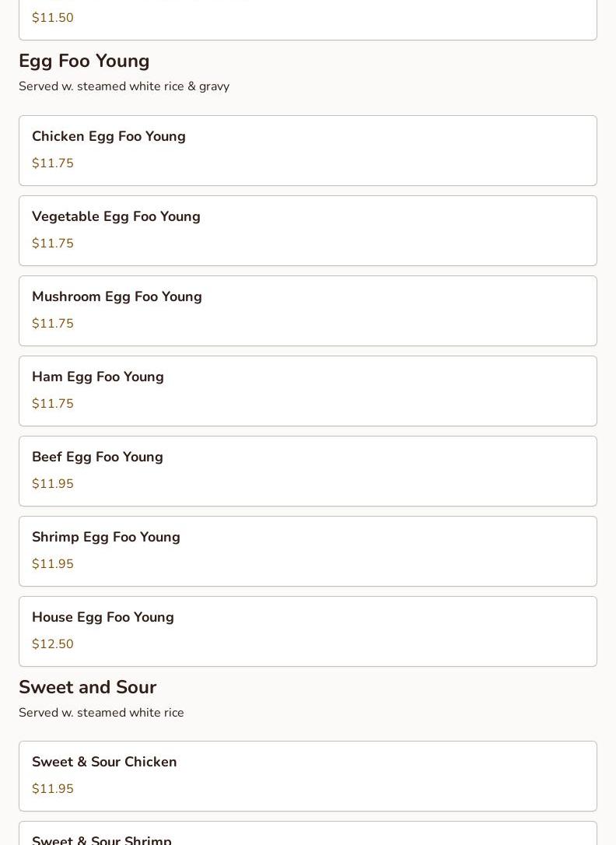Click the price under Ham Egg Foo Young

pos(53,404)
